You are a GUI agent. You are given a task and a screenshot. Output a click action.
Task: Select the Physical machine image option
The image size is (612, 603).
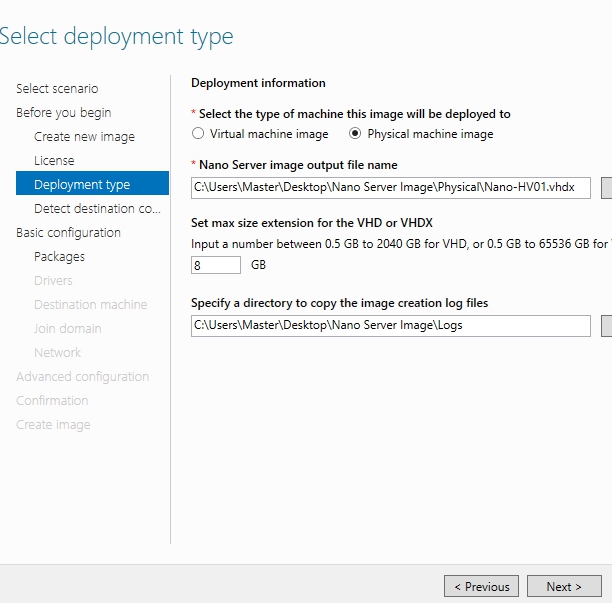(x=355, y=134)
